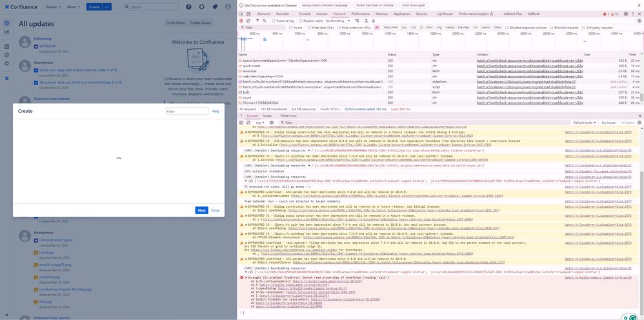Click the Confluence logo in the header

pos(21,7)
